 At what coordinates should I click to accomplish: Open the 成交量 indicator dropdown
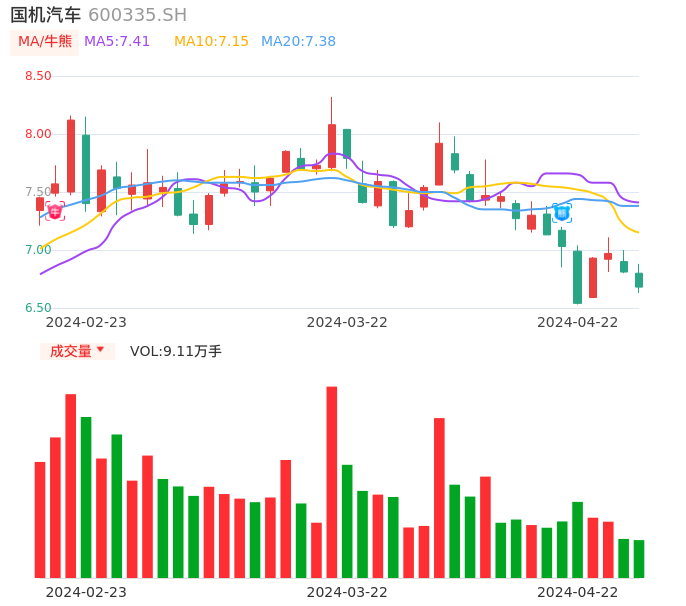coord(77,351)
